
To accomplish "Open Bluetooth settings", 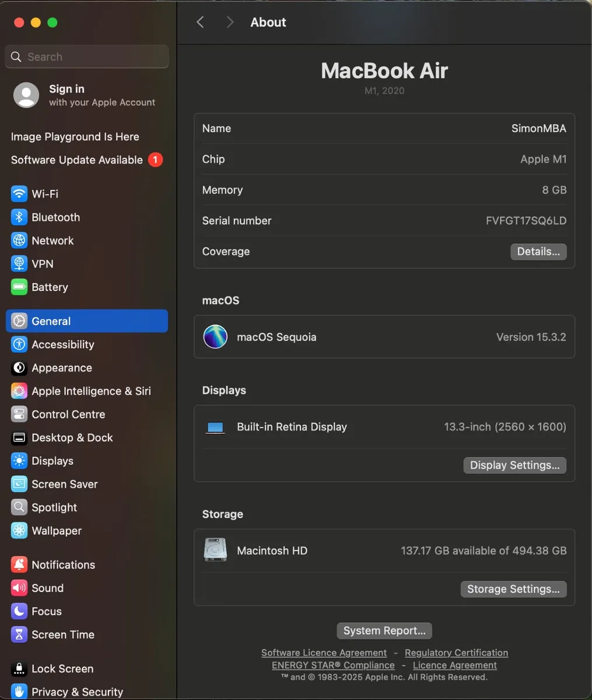I will [55, 217].
